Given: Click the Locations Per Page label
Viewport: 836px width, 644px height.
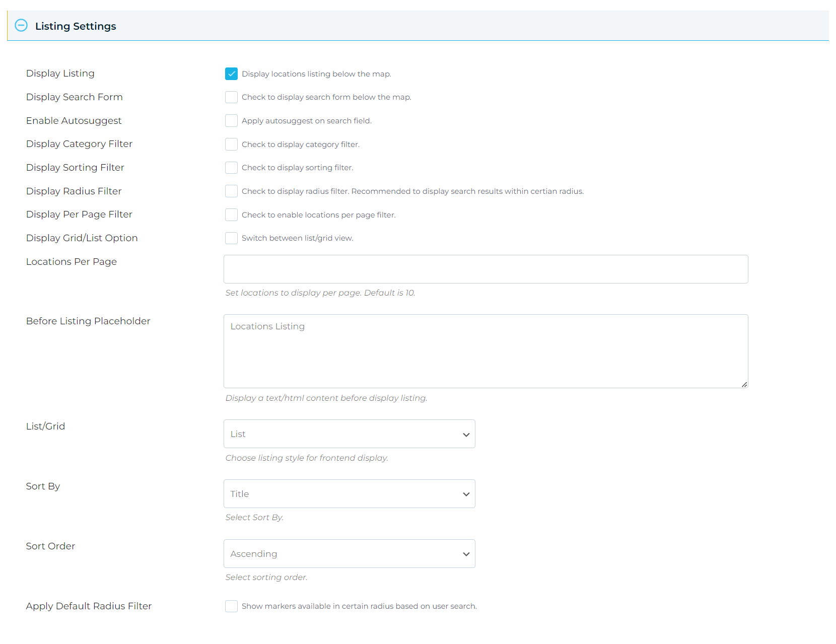Looking at the screenshot, I should click(x=72, y=262).
